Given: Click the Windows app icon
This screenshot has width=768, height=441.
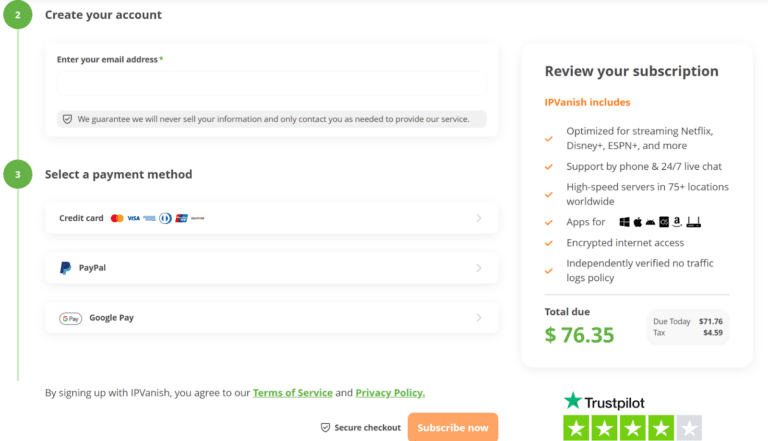Looking at the screenshot, I should click(x=624, y=222).
